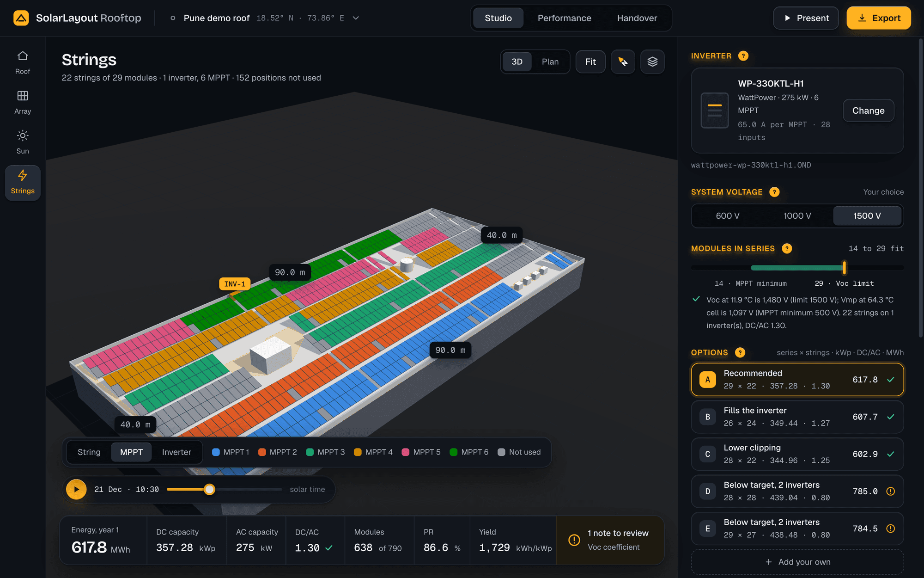Viewport: 924px width, 578px height.
Task: Set system voltage to 1500 V
Action: pos(867,216)
